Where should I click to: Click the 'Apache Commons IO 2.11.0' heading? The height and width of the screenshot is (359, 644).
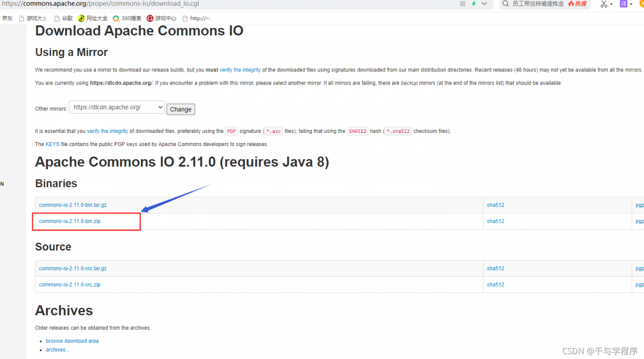click(182, 162)
